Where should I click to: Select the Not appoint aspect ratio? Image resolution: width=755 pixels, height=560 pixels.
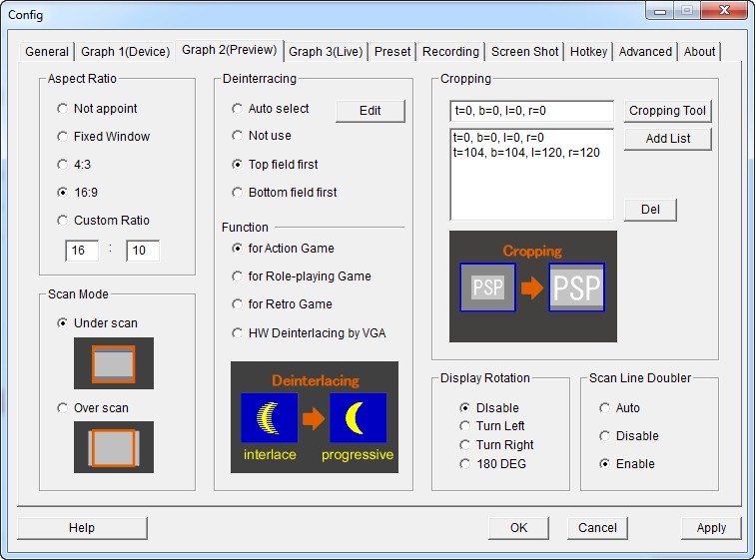point(64,109)
